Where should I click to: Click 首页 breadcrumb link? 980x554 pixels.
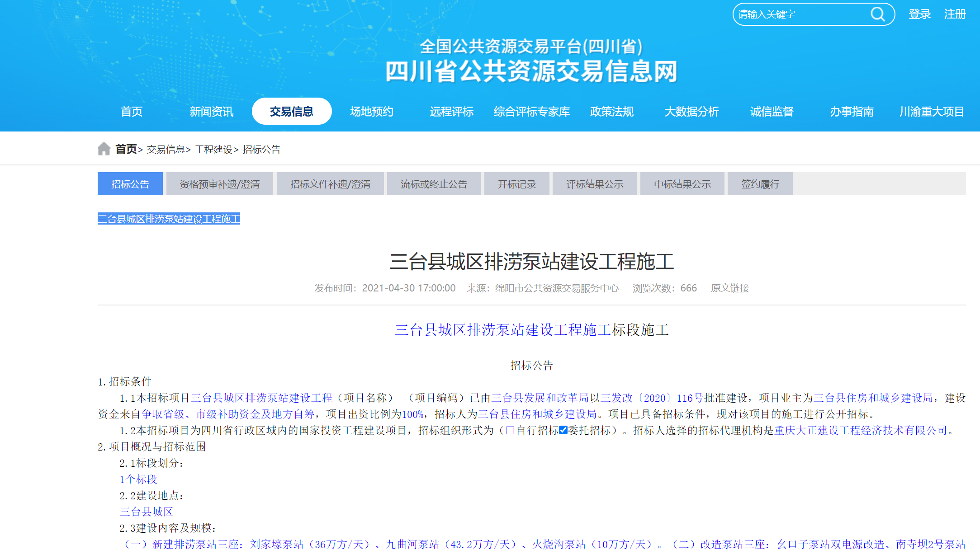[126, 149]
